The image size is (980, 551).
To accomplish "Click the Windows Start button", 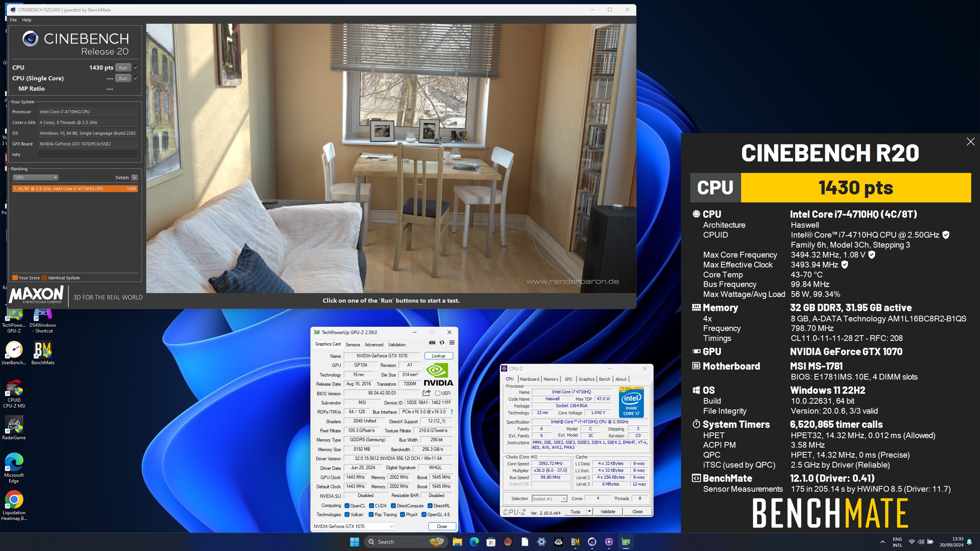I will (354, 542).
